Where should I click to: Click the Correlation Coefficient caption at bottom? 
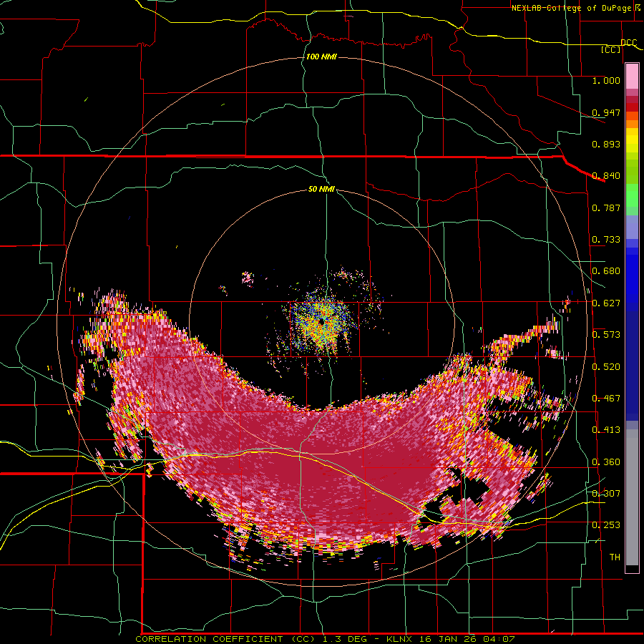pos(325,639)
